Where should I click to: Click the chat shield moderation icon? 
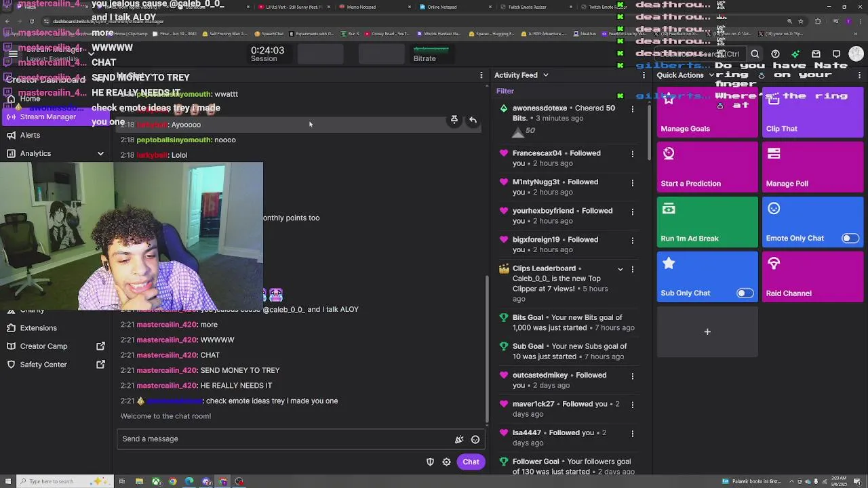tap(430, 462)
